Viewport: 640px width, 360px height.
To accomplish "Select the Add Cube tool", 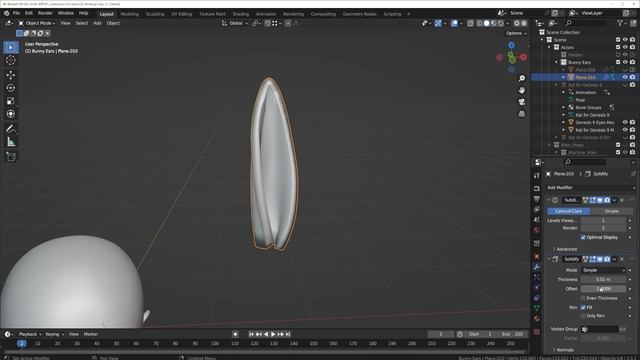I will coord(11,157).
